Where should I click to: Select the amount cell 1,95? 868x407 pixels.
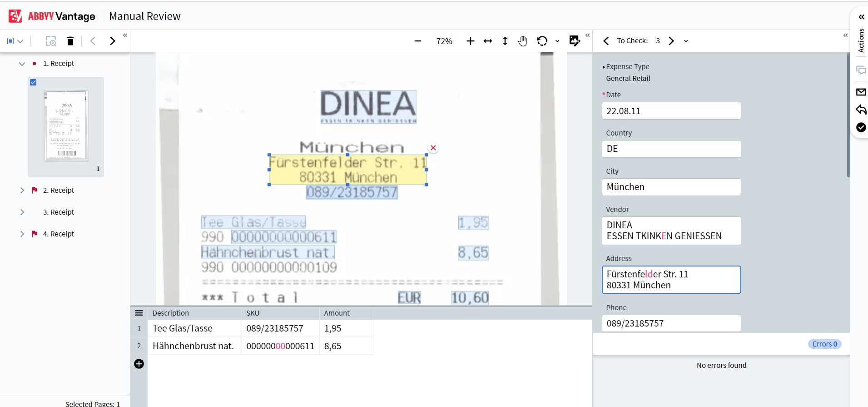pos(347,328)
